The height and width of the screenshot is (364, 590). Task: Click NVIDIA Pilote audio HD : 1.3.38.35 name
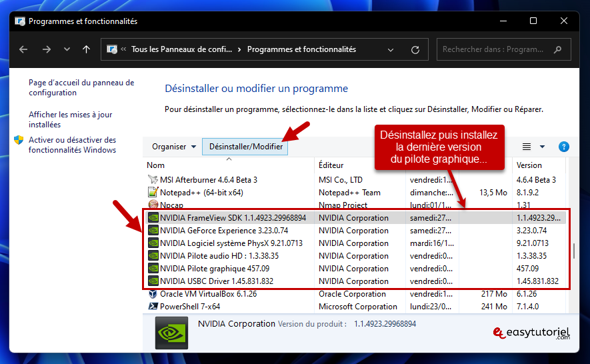pos(219,256)
